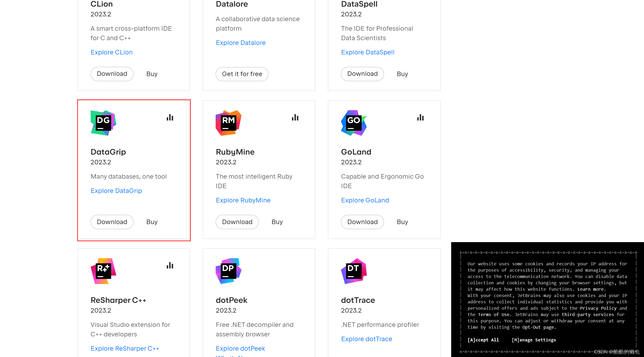Click Explore GoLand link
Image resolution: width=644 pixels, height=357 pixels.
(365, 200)
